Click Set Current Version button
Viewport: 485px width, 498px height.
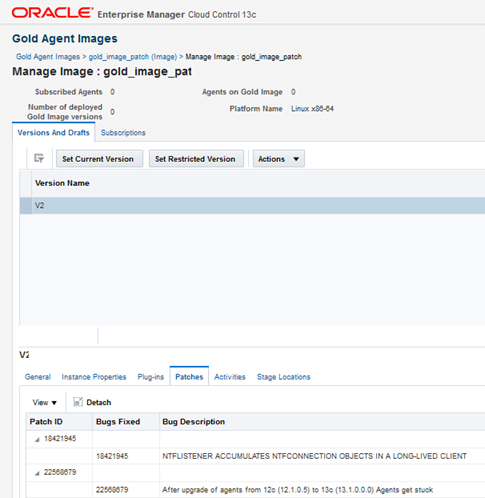tap(98, 159)
